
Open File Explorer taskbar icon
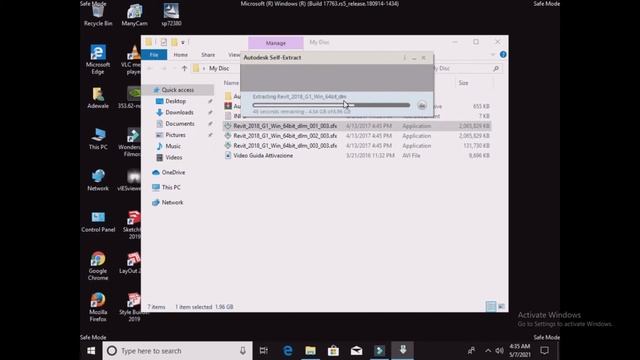(x=311, y=351)
